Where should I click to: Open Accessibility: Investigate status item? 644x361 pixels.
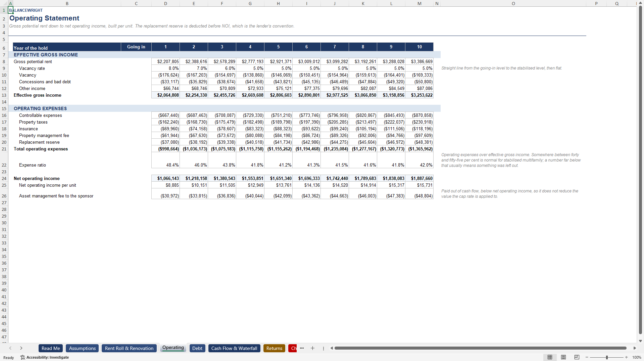tap(45, 357)
